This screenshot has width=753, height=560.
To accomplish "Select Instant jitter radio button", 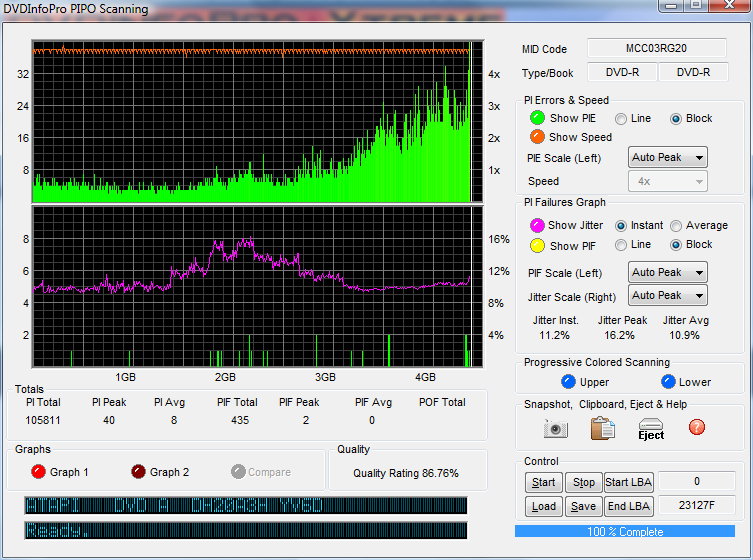I will tap(621, 226).
